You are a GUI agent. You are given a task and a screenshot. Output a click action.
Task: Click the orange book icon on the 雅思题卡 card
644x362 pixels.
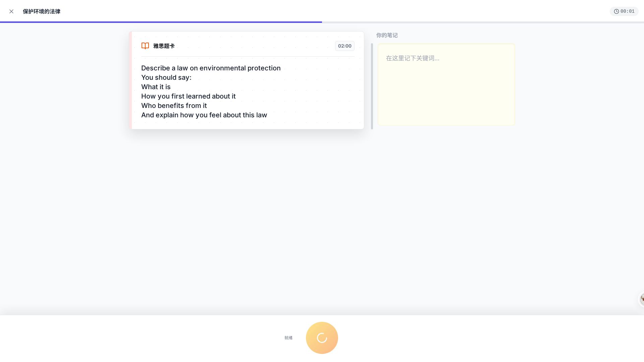145,46
